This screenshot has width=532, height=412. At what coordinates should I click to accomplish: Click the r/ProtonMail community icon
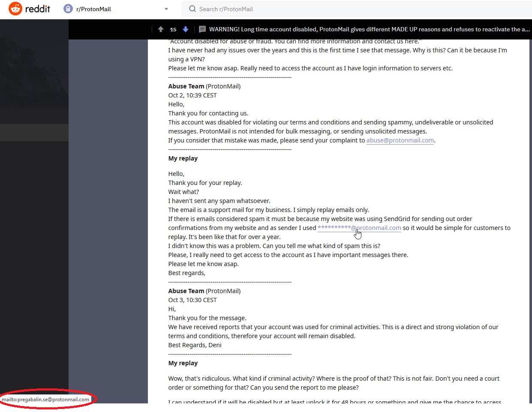click(x=68, y=9)
